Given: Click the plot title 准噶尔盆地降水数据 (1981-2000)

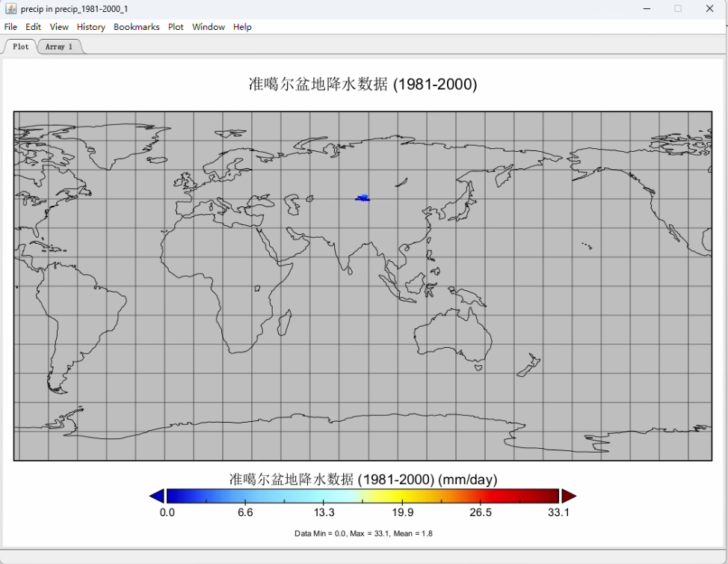Looking at the screenshot, I should coord(363,84).
